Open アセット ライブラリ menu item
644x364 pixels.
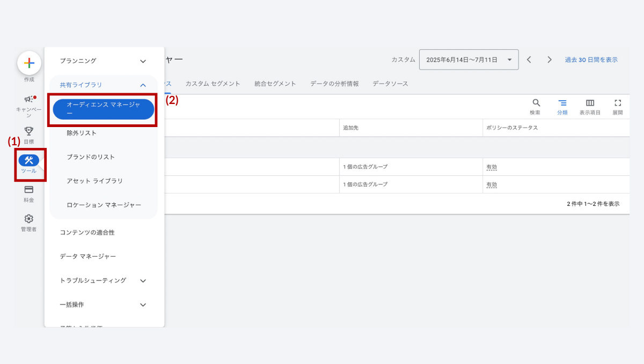click(95, 181)
